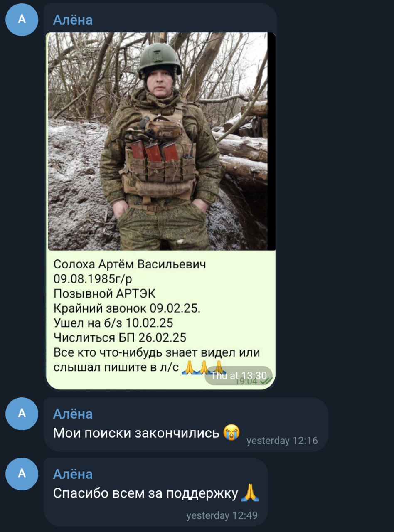Open the Алёна sender name above the photo
This screenshot has width=394, height=532.
coord(73,20)
